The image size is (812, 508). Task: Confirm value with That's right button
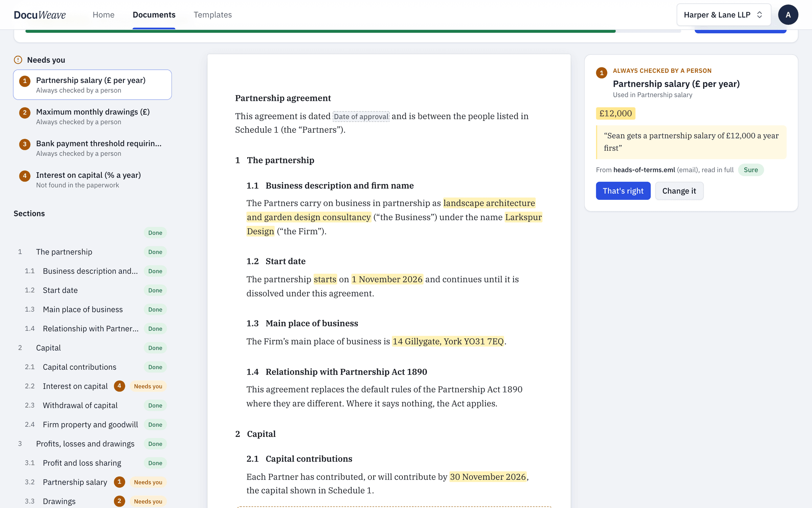coord(623,191)
